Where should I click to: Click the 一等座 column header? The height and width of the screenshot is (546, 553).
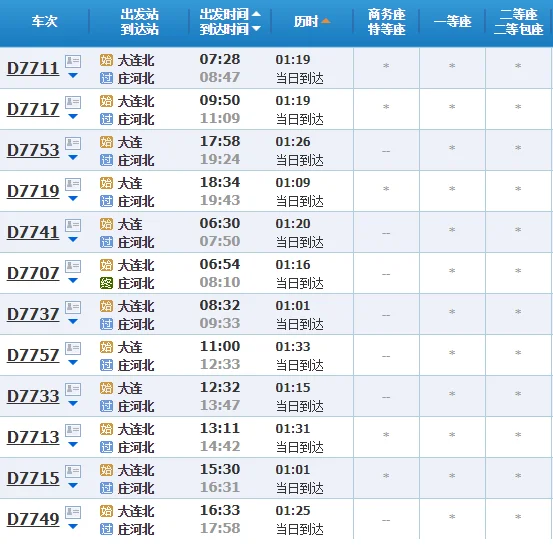click(452, 22)
